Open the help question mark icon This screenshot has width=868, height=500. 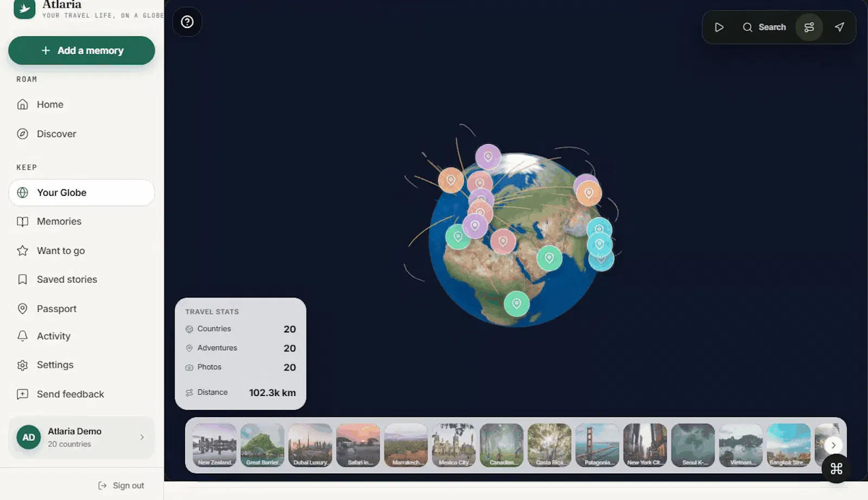pos(187,22)
